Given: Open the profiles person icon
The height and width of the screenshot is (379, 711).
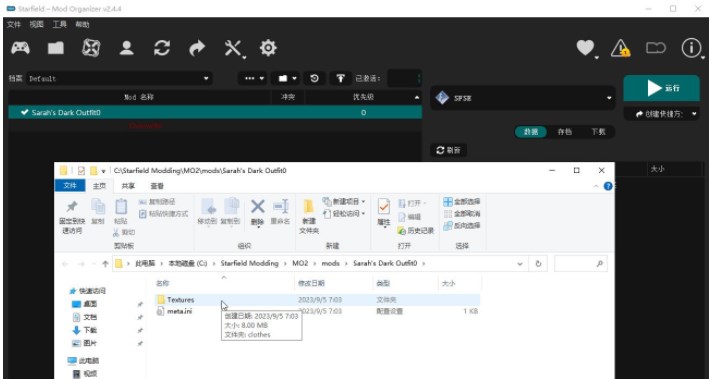Looking at the screenshot, I should pos(127,48).
